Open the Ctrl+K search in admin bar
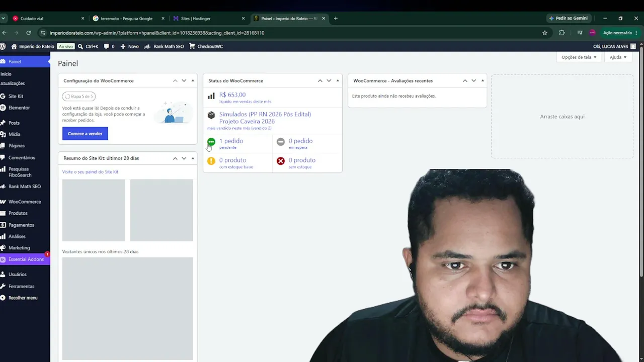Image resolution: width=644 pixels, height=362 pixels. (x=88, y=46)
